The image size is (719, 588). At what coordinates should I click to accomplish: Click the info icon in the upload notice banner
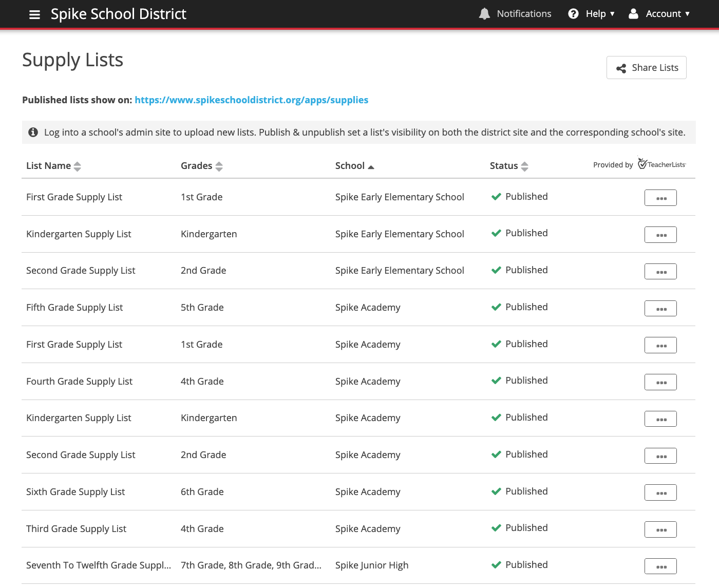click(33, 132)
